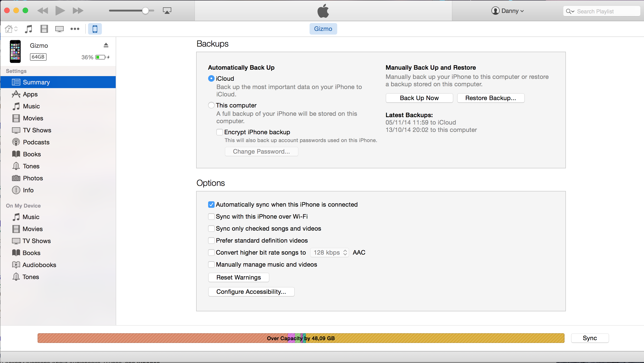
Task: Open Tones under Settings sidebar
Action: [58, 166]
